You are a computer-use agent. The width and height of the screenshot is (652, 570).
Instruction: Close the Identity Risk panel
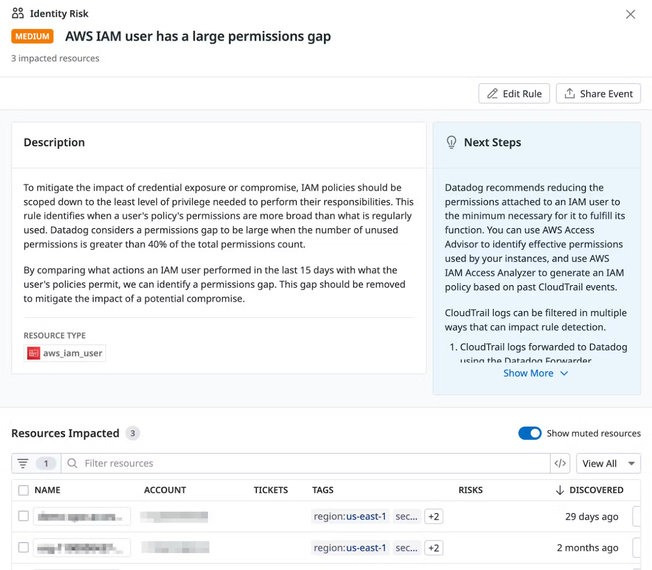pos(630,14)
